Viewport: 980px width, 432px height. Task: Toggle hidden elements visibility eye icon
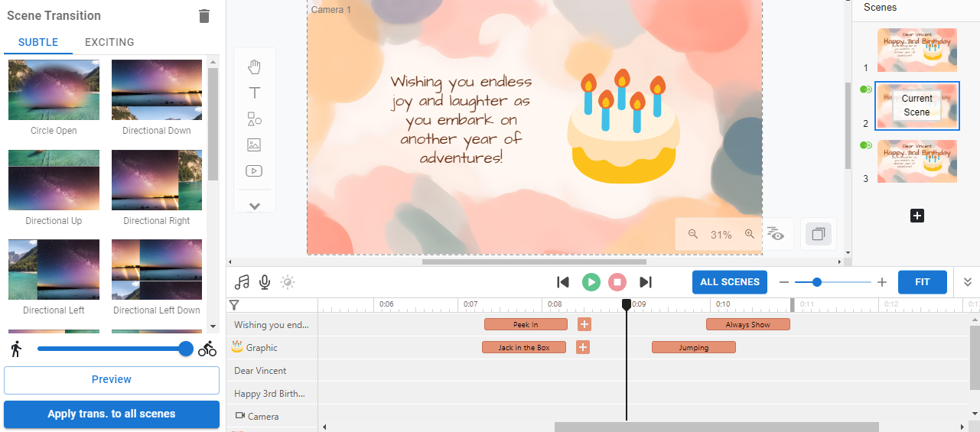coord(776,235)
